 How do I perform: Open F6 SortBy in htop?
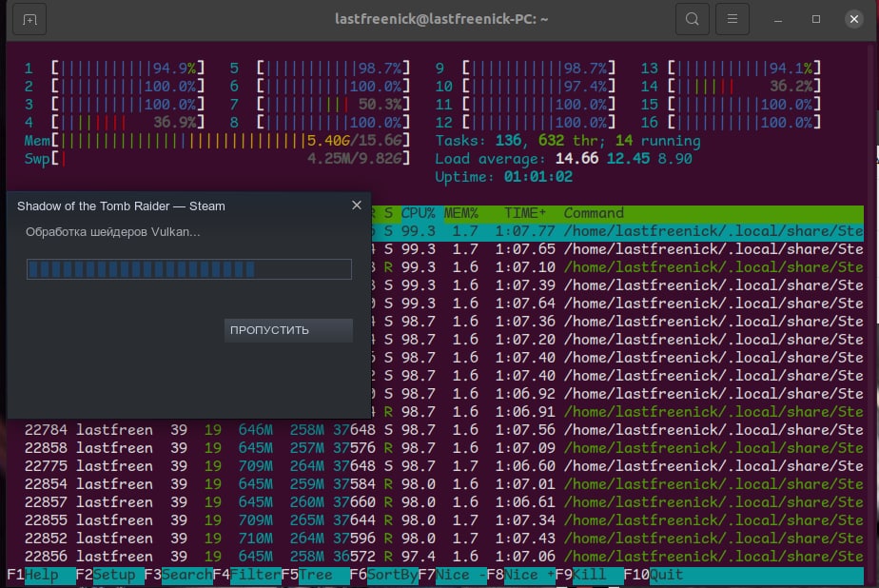pyautogui.click(x=383, y=575)
